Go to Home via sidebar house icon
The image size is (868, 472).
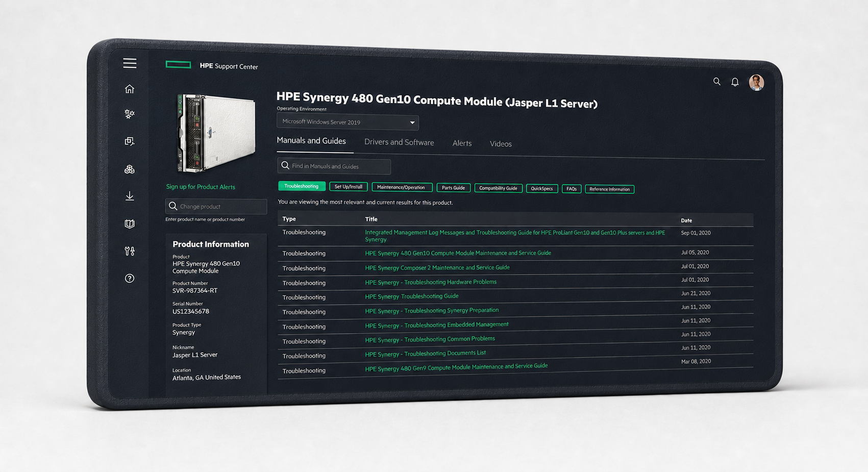tap(130, 89)
